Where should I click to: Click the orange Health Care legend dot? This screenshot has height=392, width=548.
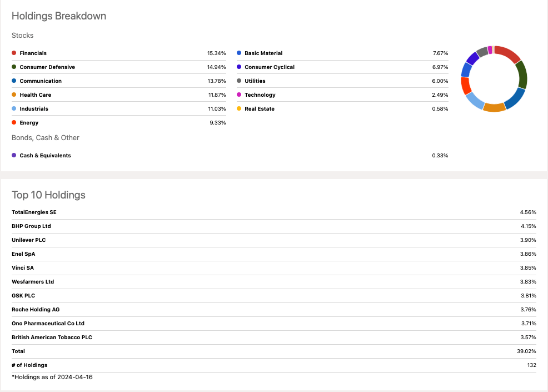(14, 95)
